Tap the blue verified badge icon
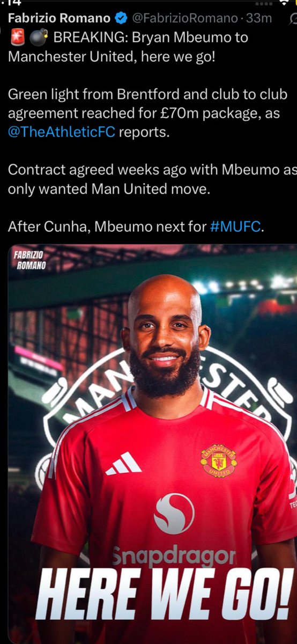 (121, 18)
